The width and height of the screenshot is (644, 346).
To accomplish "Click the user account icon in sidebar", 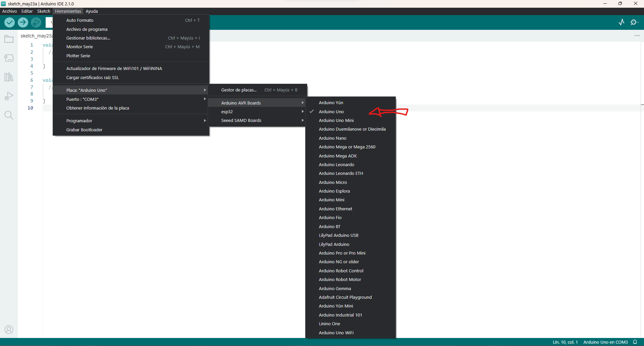I will point(9,330).
